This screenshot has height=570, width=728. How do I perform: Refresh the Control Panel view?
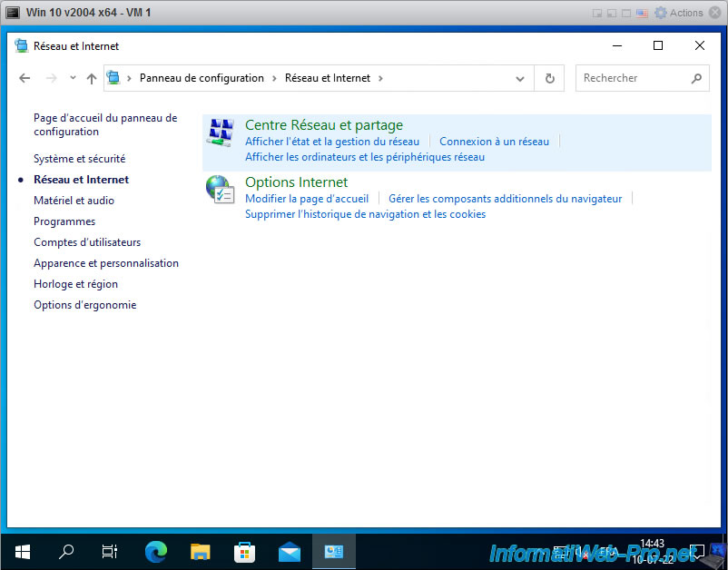pyautogui.click(x=550, y=78)
